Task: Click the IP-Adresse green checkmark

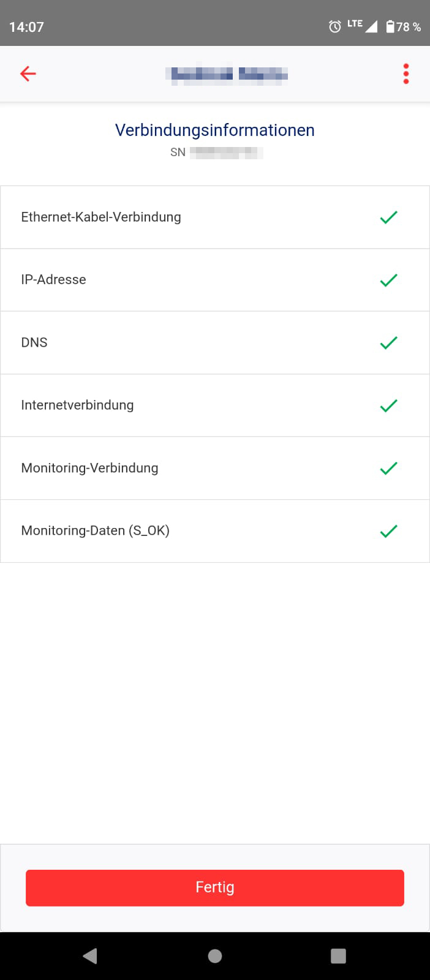Action: 389,280
